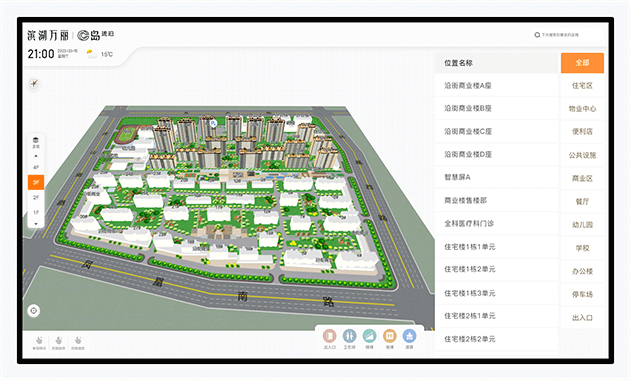Select the 停车场 category tab
This screenshot has width=630, height=380.
582,294
